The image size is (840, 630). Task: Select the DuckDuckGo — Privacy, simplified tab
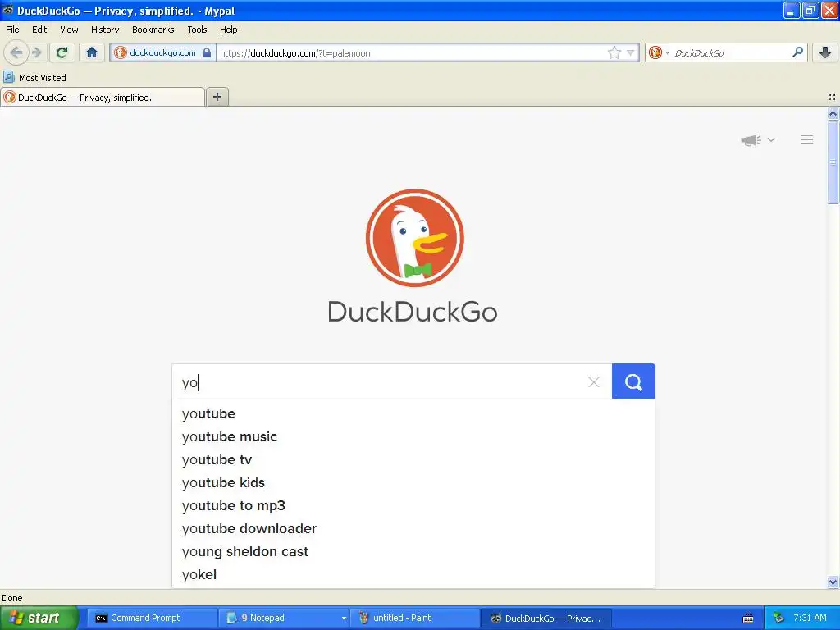[103, 97]
